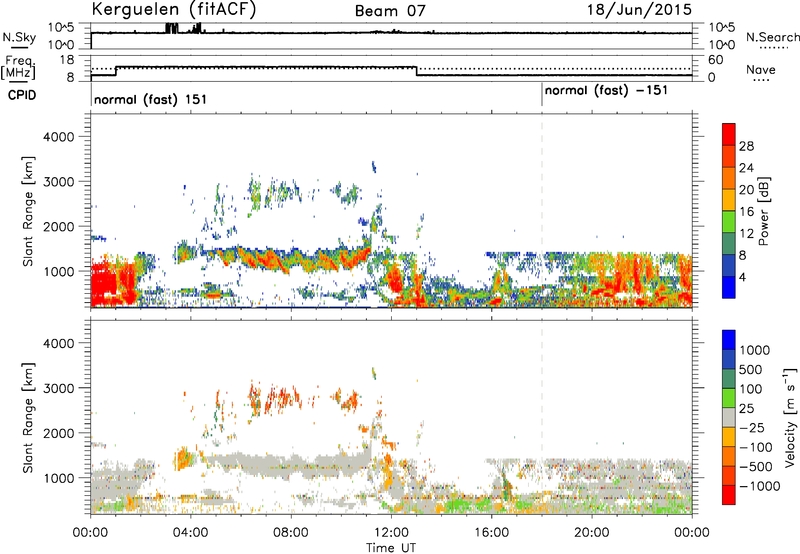Viewport: 800px width, 554px height.
Task: Click the dashed CPID change line in power panel
Action: [542, 210]
